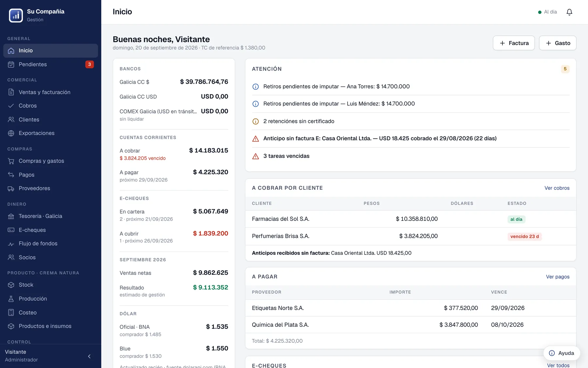This screenshot has width=588, height=368.
Task: Open Ventas y facturación section
Action: (51, 92)
